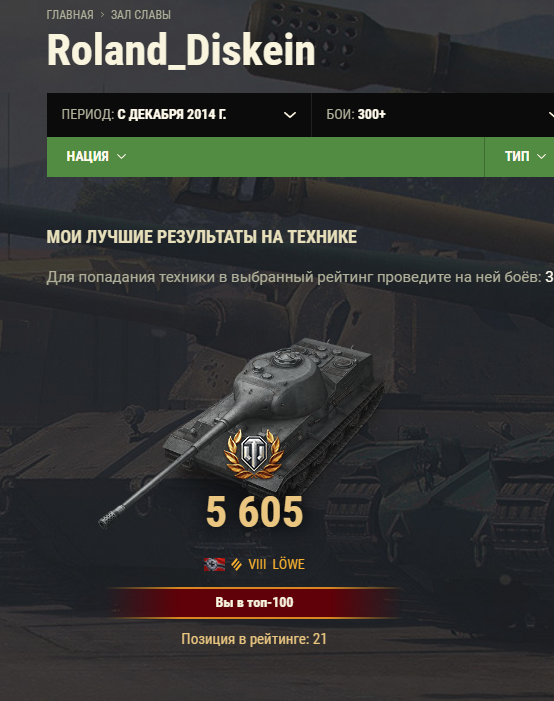The height and width of the screenshot is (701, 554).
Task: Open the НАЦИЯ filter tab
Action: tap(96, 156)
